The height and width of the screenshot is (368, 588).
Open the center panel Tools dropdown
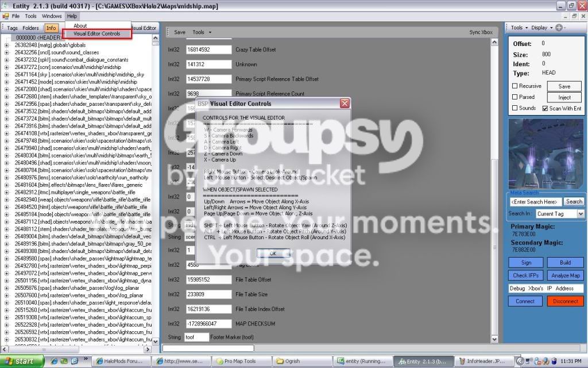(202, 32)
